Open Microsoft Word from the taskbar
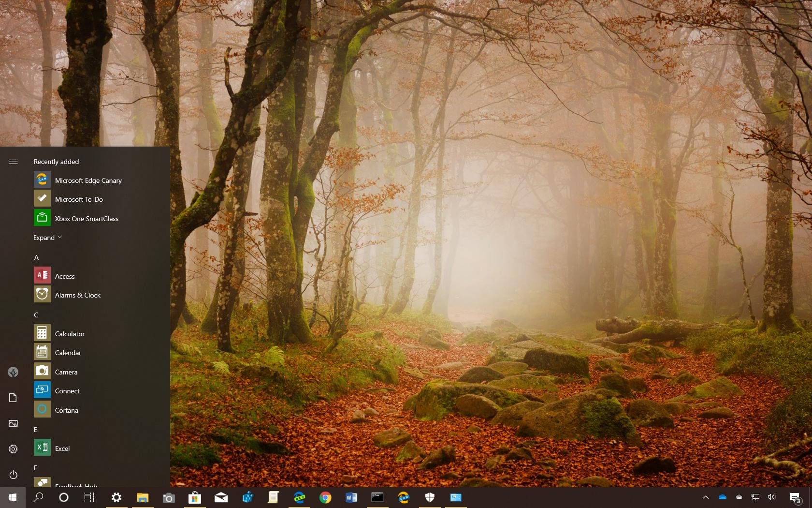Screen dimensions: 812x508 point(351,497)
